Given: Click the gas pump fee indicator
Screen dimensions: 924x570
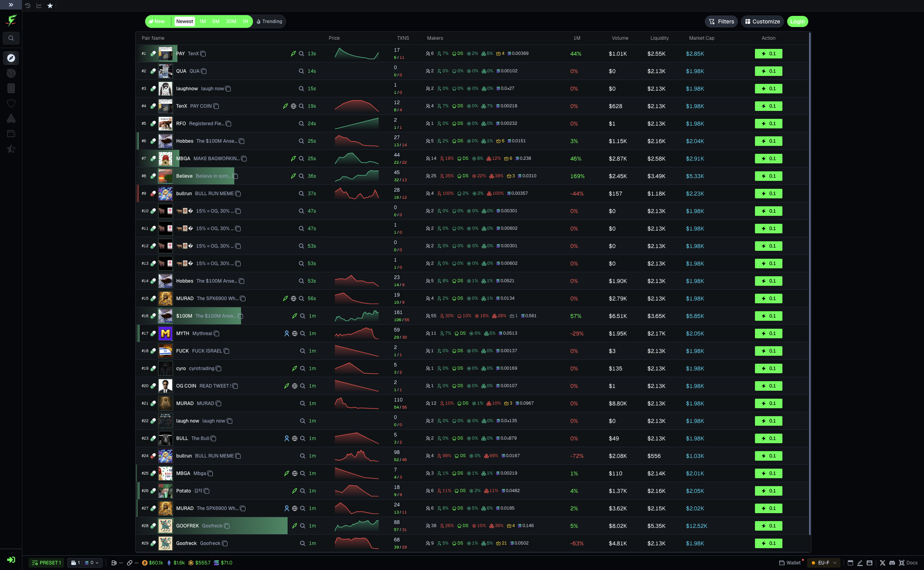Looking at the screenshot, I should pyautogui.click(x=117, y=563).
